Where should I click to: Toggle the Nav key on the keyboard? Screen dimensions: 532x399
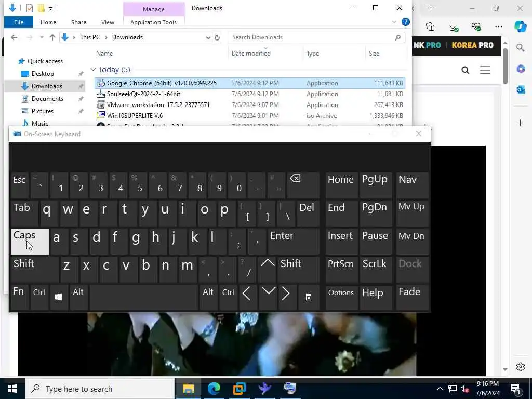click(x=412, y=185)
